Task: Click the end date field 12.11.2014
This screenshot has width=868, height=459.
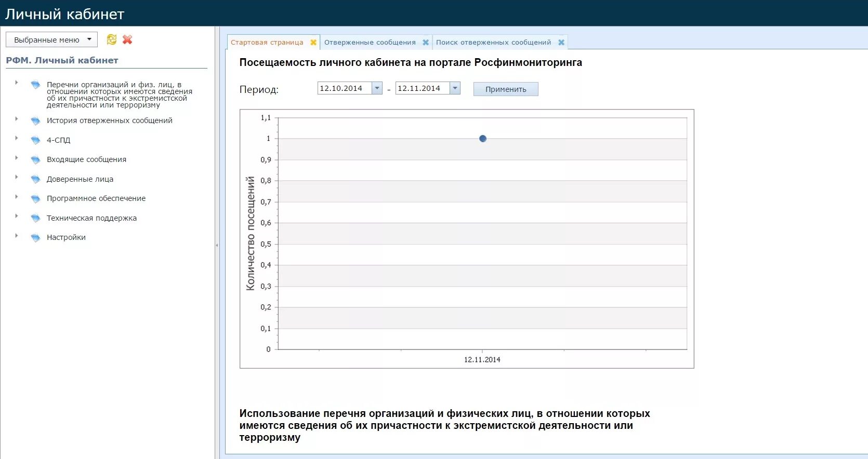Action: (x=423, y=88)
